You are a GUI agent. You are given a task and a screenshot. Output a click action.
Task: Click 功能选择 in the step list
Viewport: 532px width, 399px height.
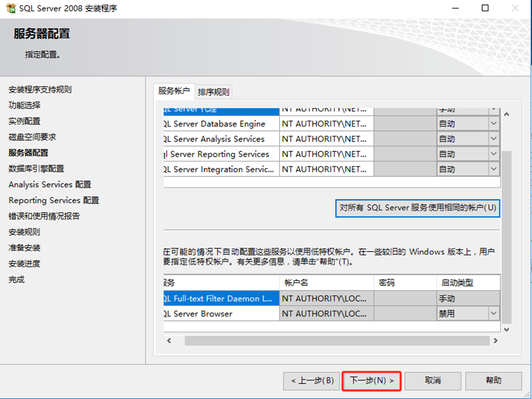[x=25, y=105]
